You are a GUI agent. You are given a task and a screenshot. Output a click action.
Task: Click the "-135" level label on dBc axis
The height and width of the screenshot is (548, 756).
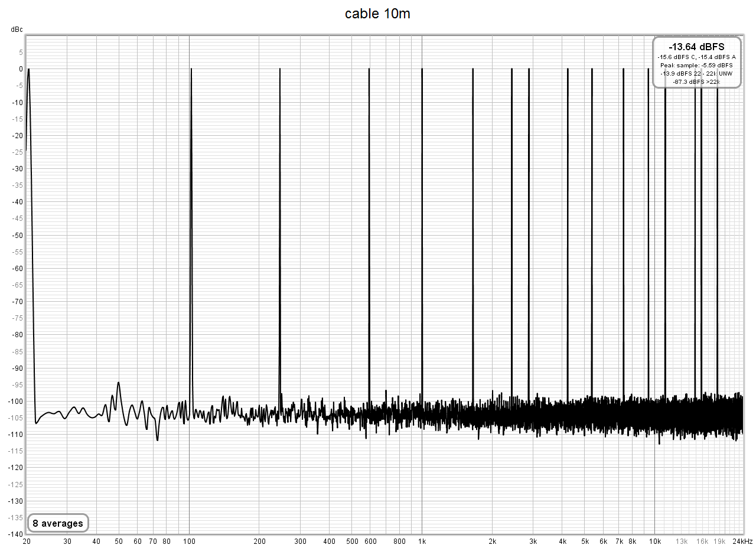15,517
